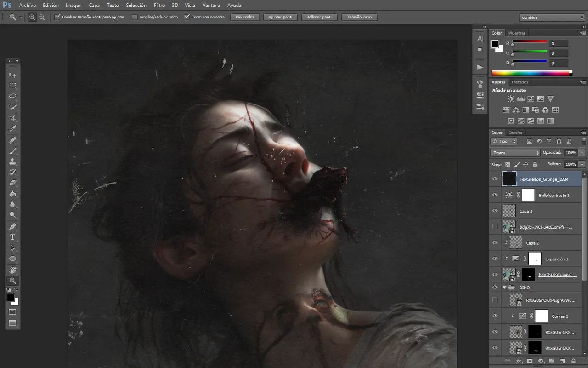The width and height of the screenshot is (588, 368).
Task: Toggle 'Cambiar tamaño vent. para ajustar' checkbox
Action: click(57, 17)
